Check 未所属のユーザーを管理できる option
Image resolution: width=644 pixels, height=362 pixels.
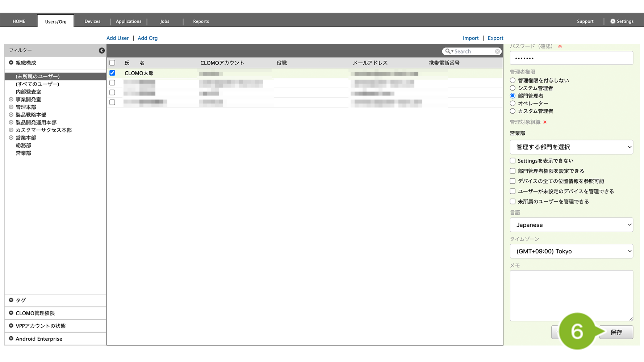(x=513, y=202)
